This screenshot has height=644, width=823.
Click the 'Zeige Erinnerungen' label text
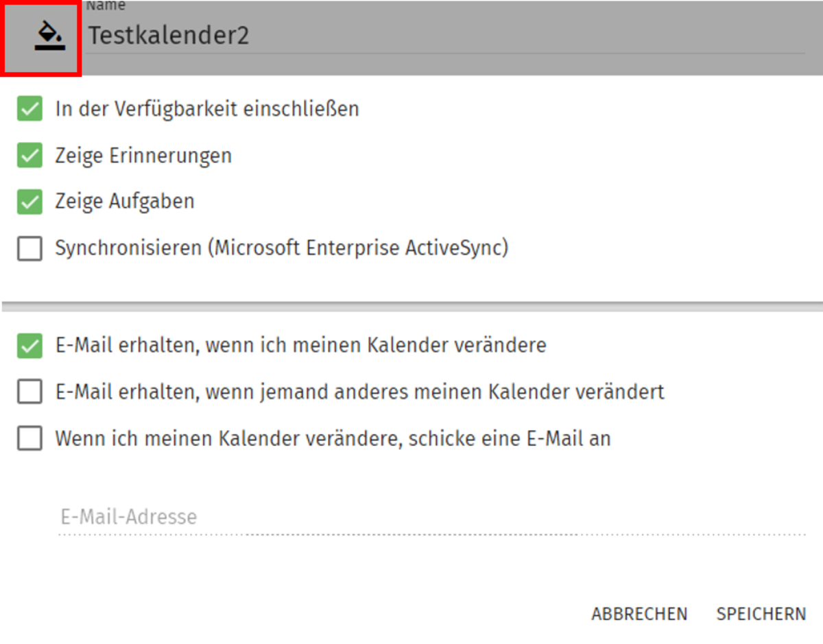tap(143, 156)
